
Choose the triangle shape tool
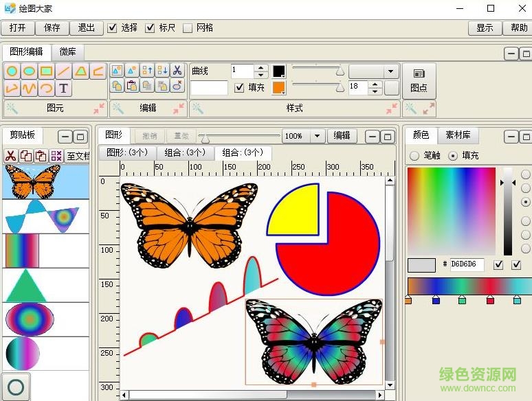(81, 71)
